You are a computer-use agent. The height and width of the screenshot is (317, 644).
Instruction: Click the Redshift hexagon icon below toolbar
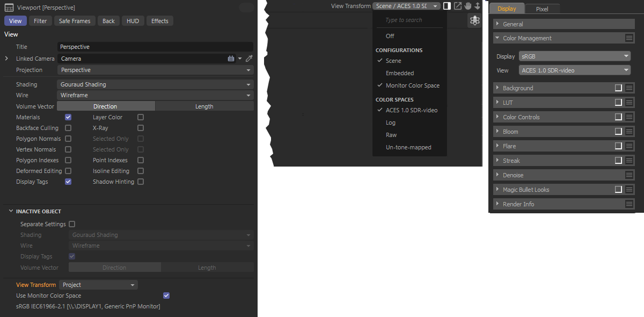[474, 20]
